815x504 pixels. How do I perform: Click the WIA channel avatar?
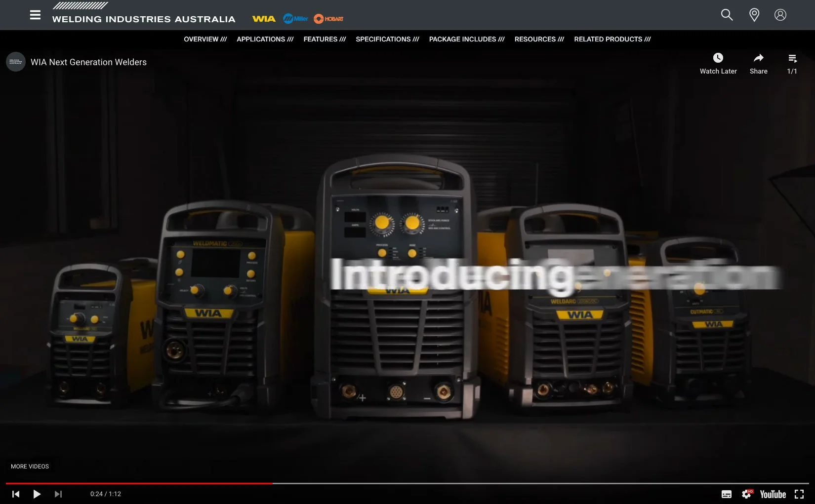[x=16, y=62]
